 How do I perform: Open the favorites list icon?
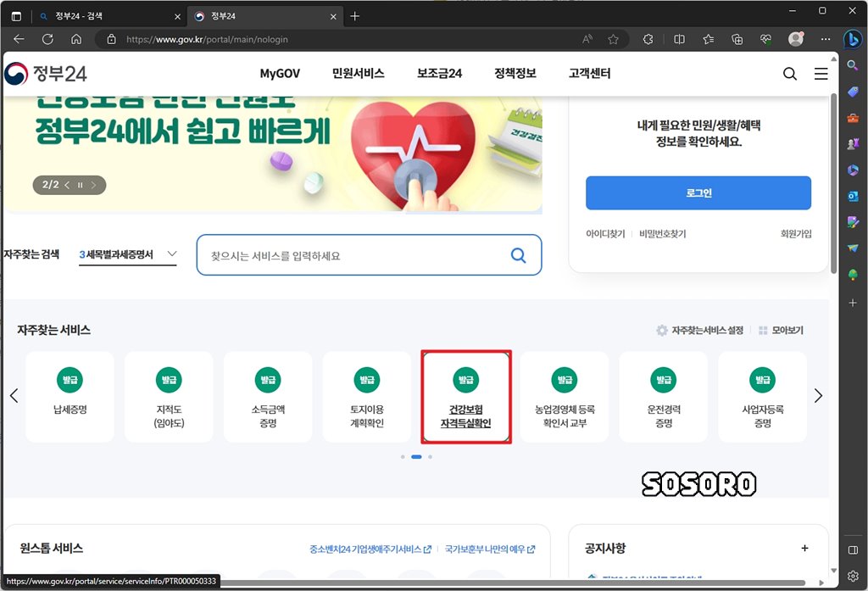click(708, 39)
